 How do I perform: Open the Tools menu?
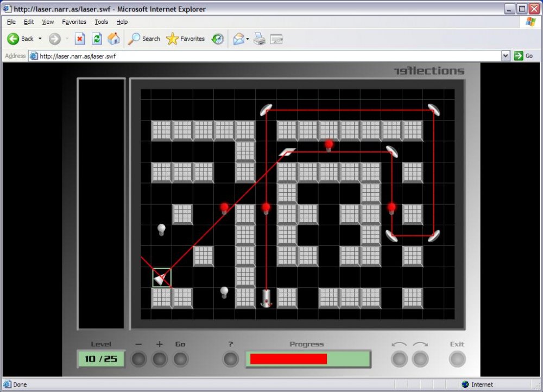[102, 22]
